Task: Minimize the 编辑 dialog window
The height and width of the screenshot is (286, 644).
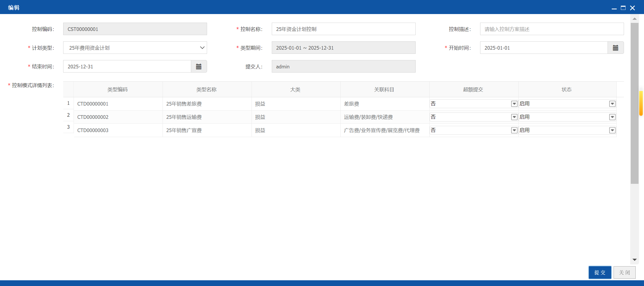Action: click(x=614, y=8)
